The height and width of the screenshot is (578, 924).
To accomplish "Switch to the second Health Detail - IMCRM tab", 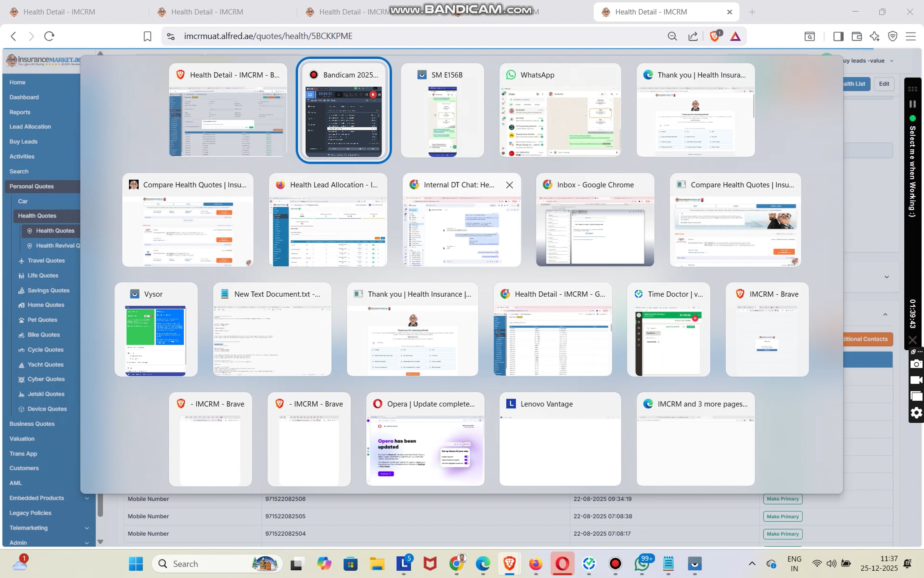I will point(222,12).
